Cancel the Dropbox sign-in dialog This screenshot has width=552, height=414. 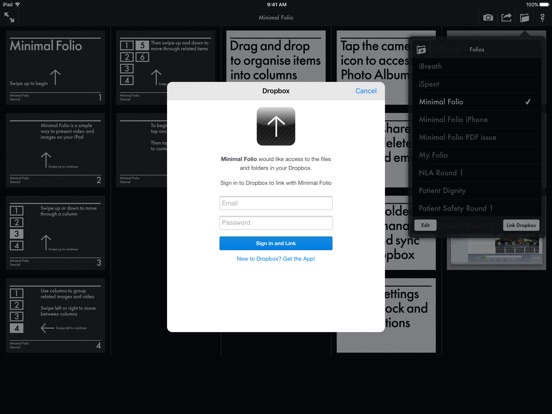(366, 91)
